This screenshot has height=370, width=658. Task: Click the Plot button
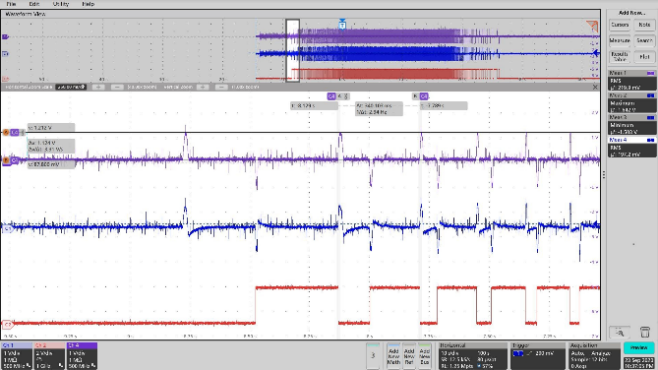click(x=644, y=56)
